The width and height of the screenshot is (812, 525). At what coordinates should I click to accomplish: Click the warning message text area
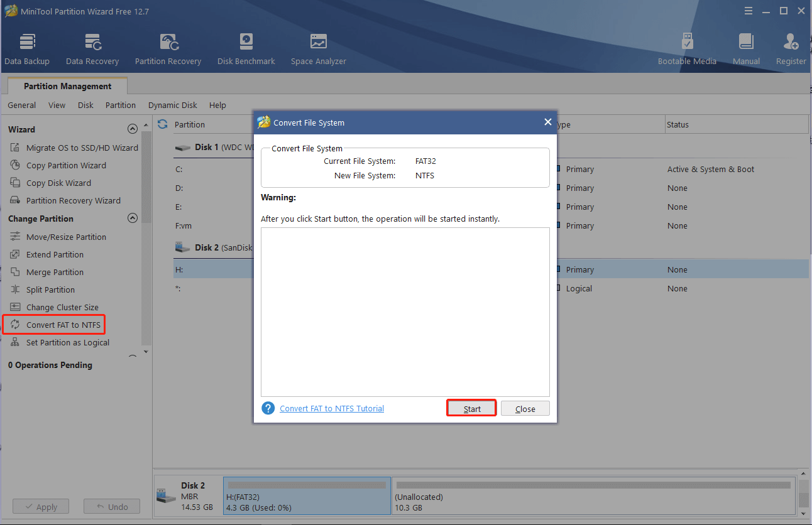[x=405, y=312]
